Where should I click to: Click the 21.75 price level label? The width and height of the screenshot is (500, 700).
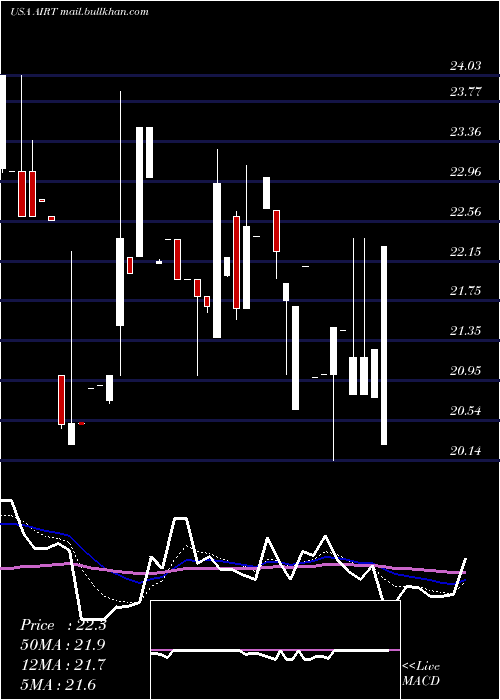[x=466, y=291]
